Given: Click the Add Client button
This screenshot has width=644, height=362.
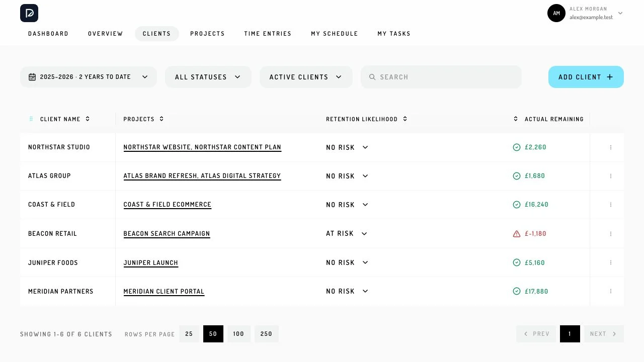Looking at the screenshot, I should [586, 77].
